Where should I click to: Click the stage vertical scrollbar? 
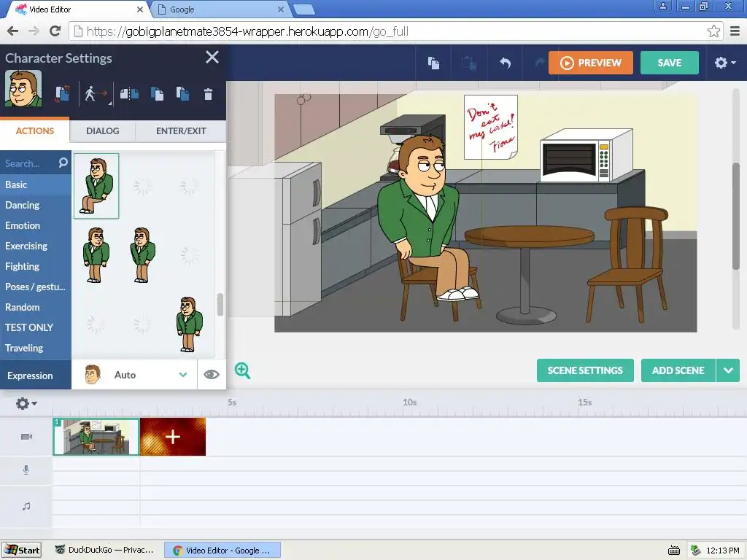[736, 217]
